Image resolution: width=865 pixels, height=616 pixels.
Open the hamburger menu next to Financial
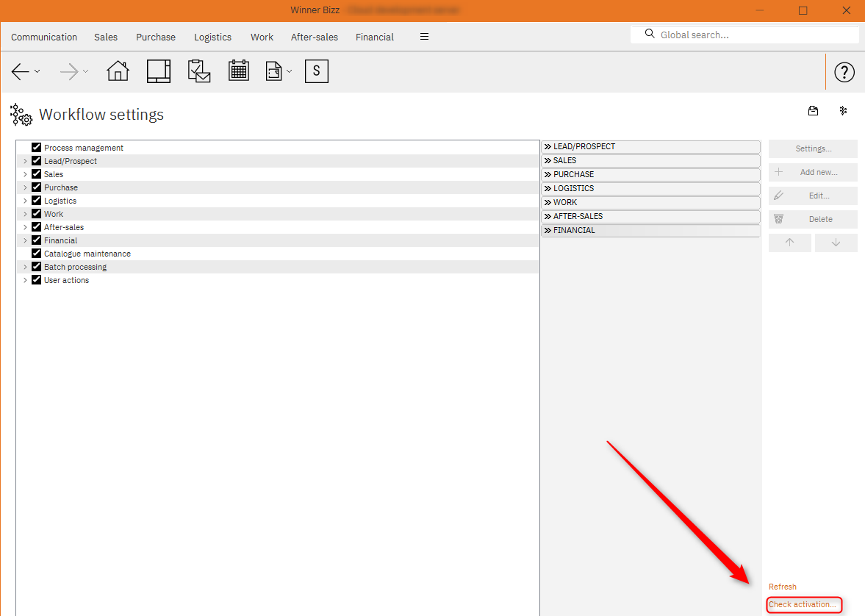(424, 36)
